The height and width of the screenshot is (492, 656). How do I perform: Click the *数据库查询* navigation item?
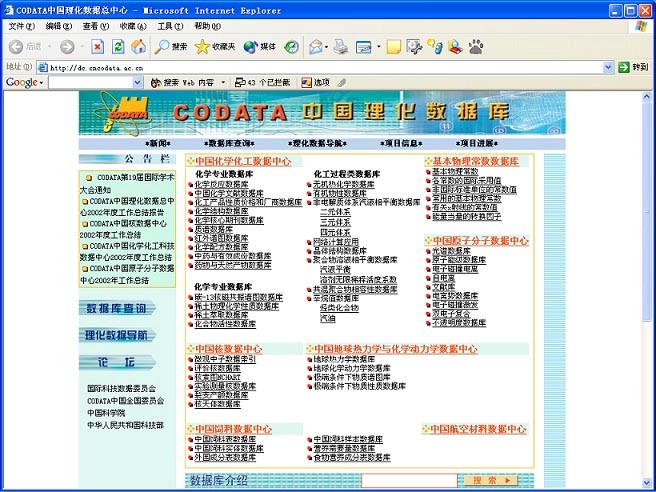[x=229, y=144]
